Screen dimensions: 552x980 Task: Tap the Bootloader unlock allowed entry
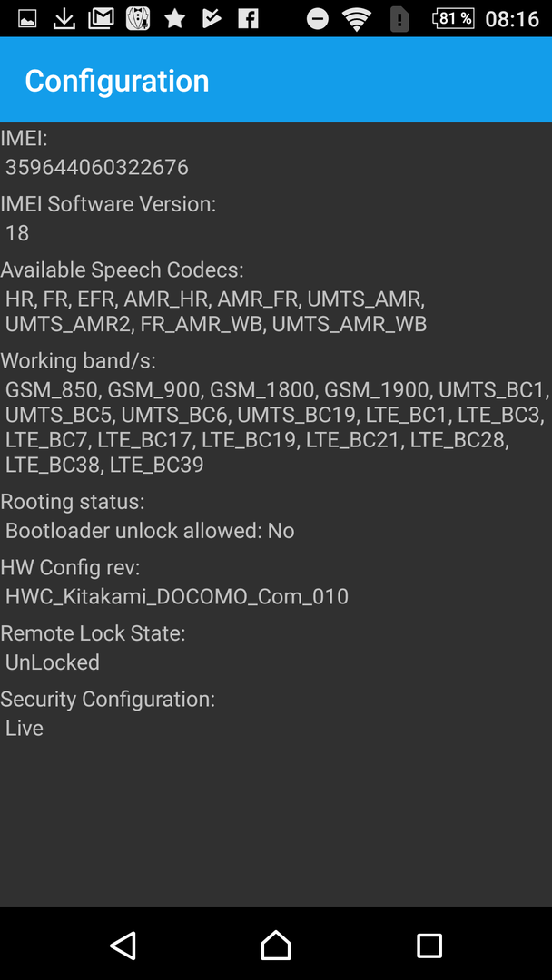[150, 531]
